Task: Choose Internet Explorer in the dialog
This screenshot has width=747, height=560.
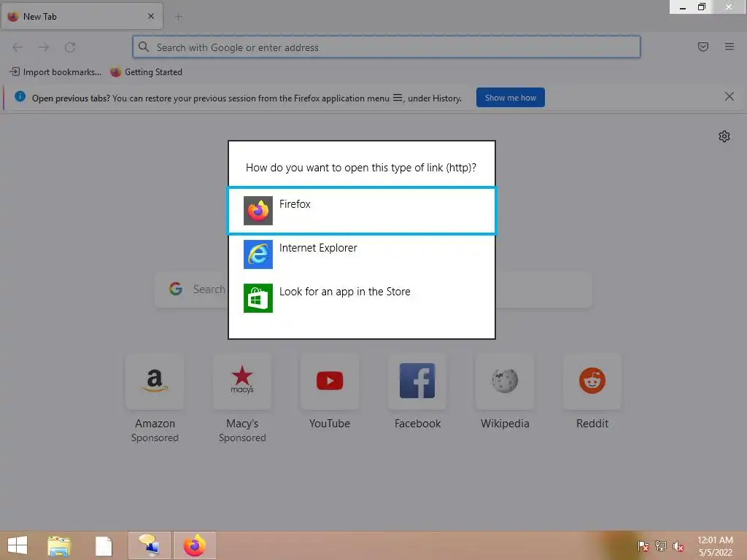Action: [362, 254]
